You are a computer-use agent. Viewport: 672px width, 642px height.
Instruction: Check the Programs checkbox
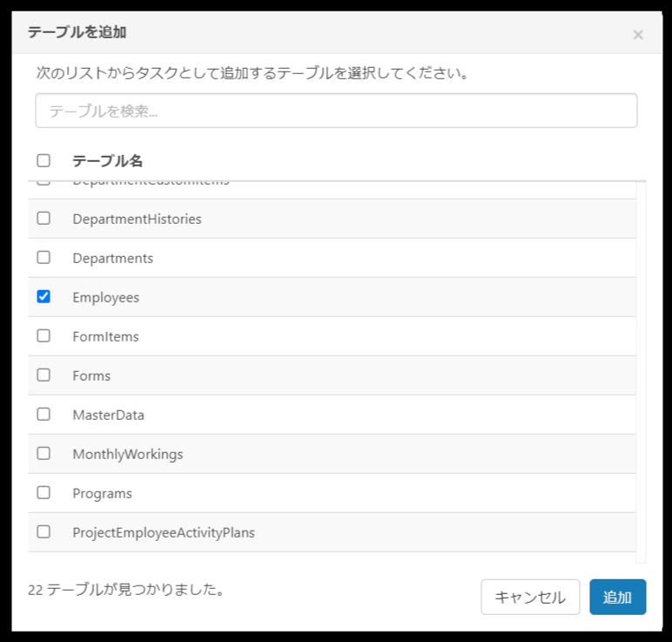[x=44, y=493]
